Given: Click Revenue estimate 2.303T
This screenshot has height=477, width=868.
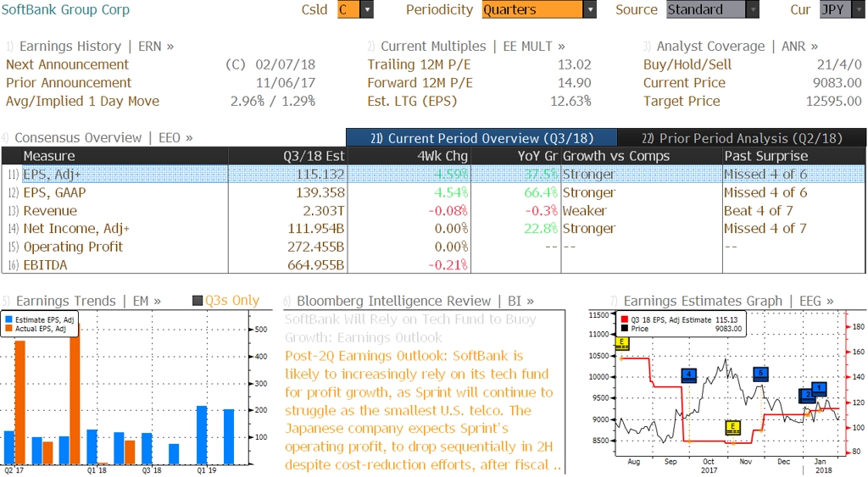Looking at the screenshot, I should (x=323, y=210).
